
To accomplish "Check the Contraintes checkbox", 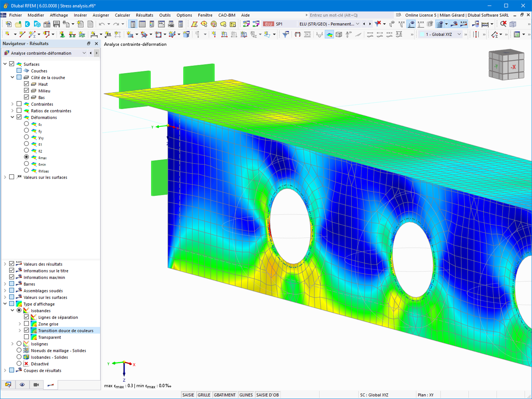I will [x=19, y=103].
